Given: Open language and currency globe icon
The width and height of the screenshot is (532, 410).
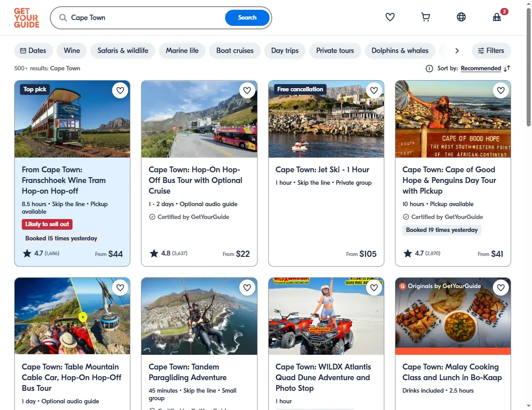Looking at the screenshot, I should [461, 16].
